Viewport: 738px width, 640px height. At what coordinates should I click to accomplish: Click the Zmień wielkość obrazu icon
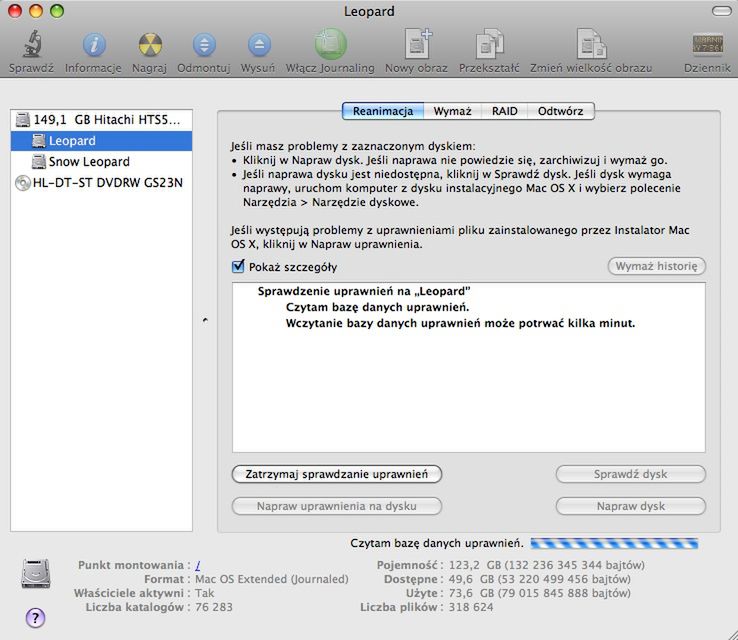point(591,44)
